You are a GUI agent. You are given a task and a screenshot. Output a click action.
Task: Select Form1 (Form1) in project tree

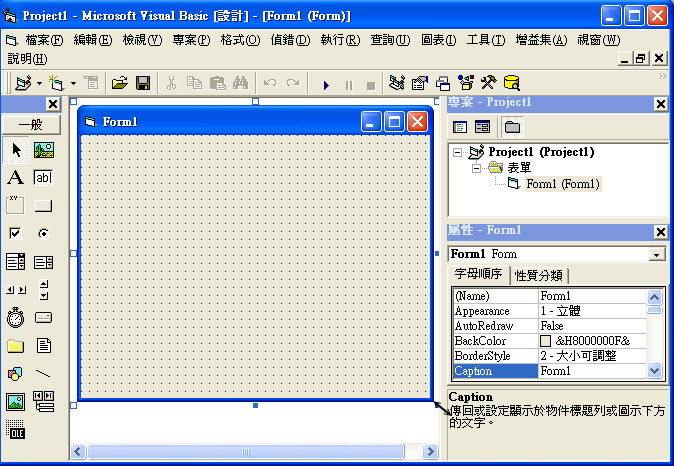click(x=562, y=184)
